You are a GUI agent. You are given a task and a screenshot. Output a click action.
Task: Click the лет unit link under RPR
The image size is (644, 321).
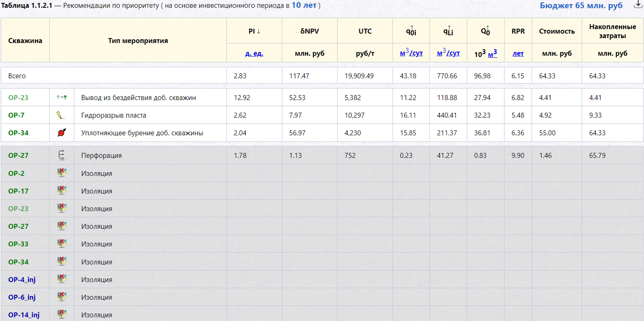pyautogui.click(x=518, y=54)
